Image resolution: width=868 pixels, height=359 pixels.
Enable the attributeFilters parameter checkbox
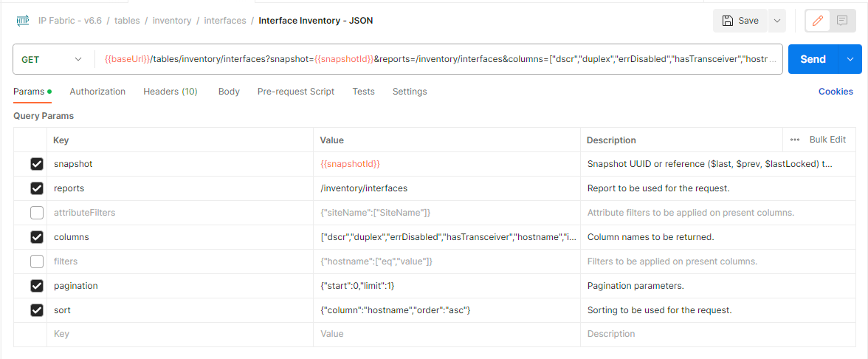pos(37,213)
